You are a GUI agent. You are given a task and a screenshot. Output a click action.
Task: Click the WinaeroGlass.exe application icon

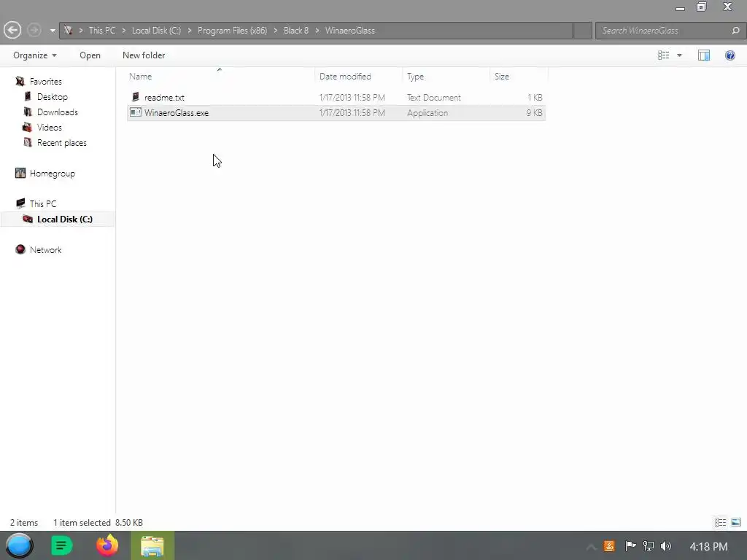(136, 112)
